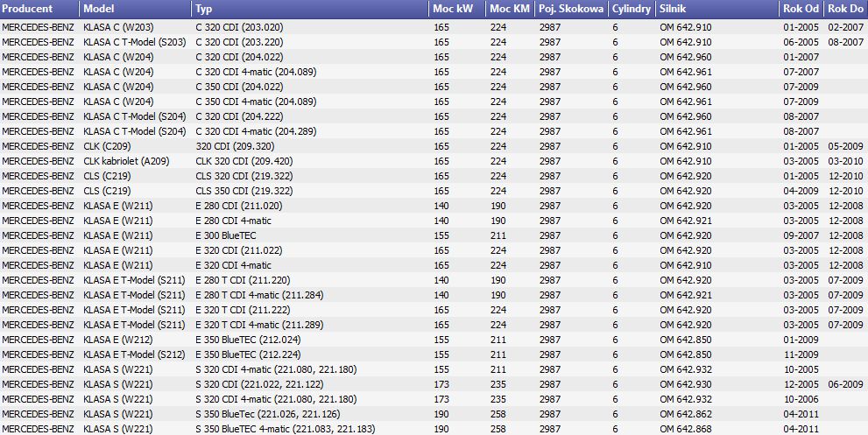The image size is (868, 435).
Task: Click the OM 642.862 engine cell
Action: coord(686,415)
